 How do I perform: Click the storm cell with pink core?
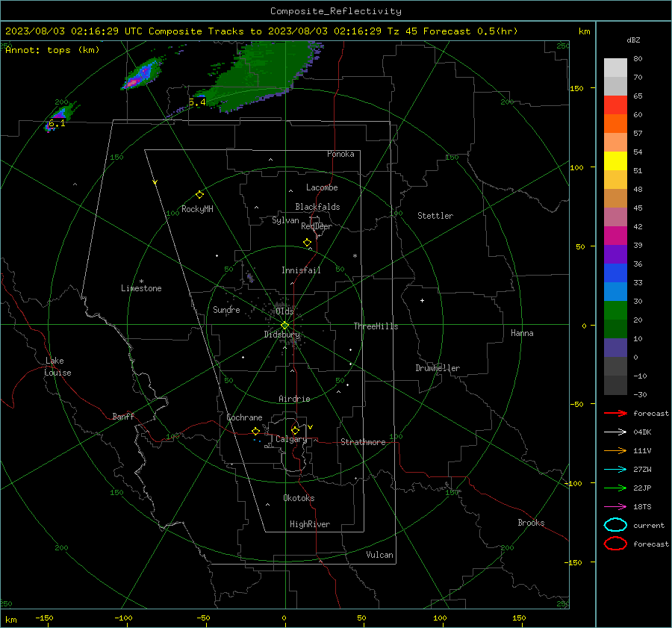click(141, 74)
